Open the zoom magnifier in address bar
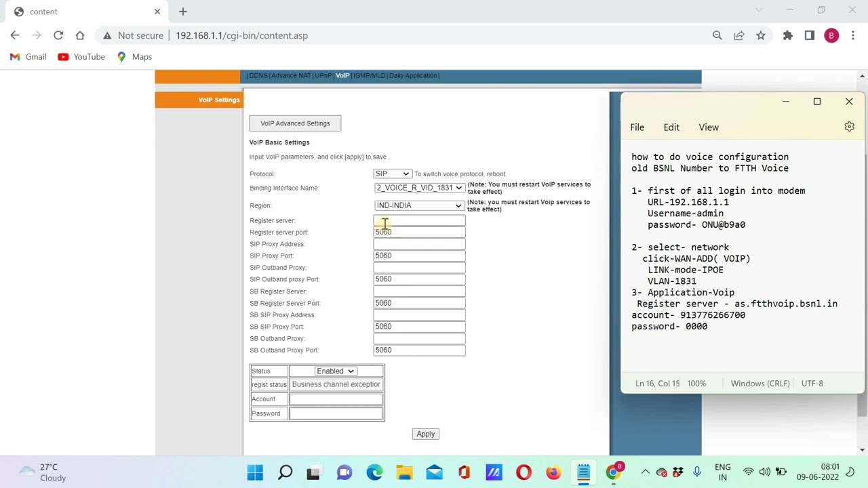The height and width of the screenshot is (488, 868). tap(717, 35)
